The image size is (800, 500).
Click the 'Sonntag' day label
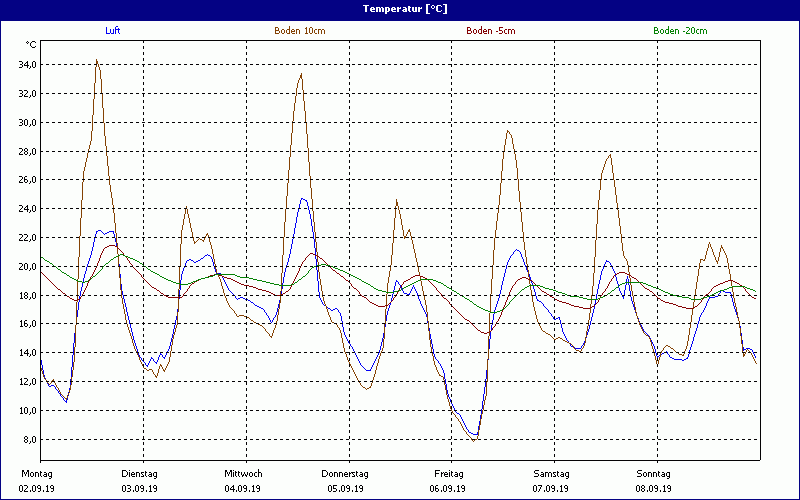coord(654,474)
